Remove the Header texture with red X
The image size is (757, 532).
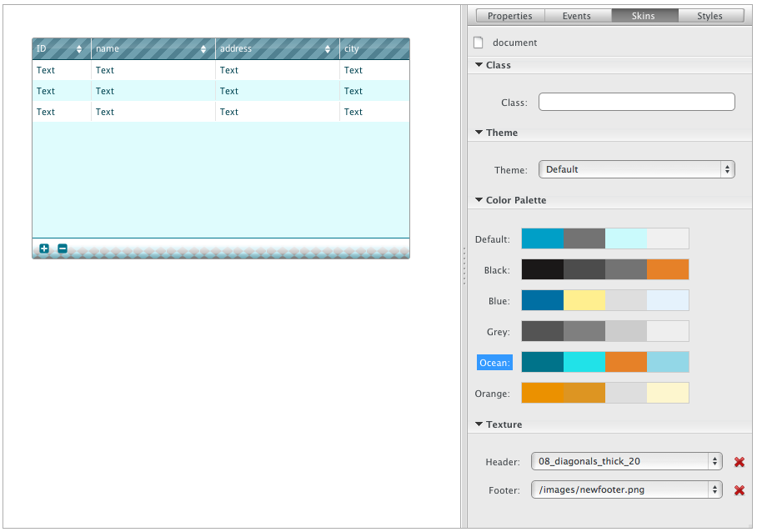pyautogui.click(x=739, y=462)
